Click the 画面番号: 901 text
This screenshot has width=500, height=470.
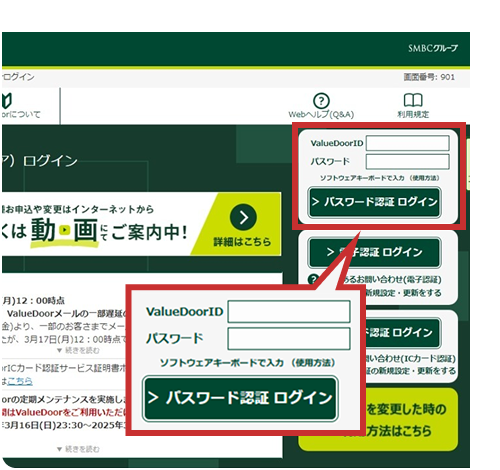pos(429,77)
